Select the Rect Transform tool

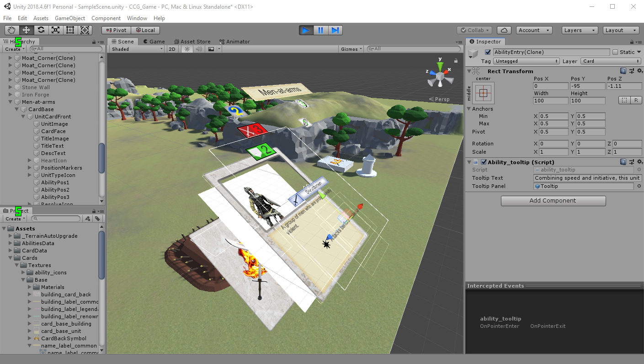coord(70,30)
